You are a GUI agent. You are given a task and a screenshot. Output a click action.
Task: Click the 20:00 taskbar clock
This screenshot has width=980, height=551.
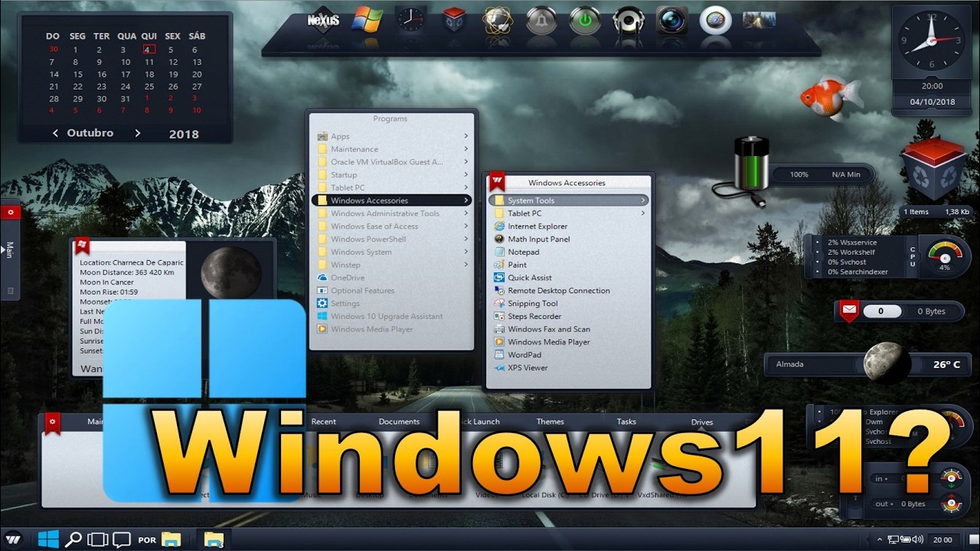coord(943,540)
